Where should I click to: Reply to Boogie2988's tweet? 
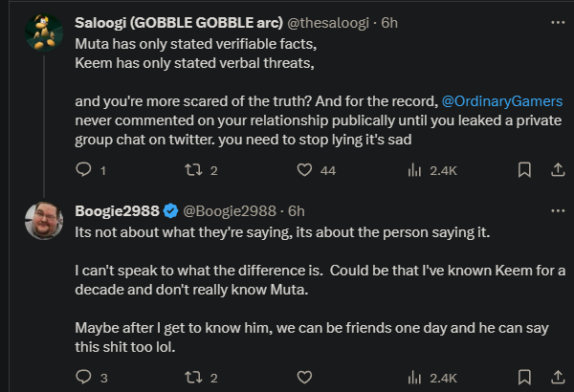(83, 377)
